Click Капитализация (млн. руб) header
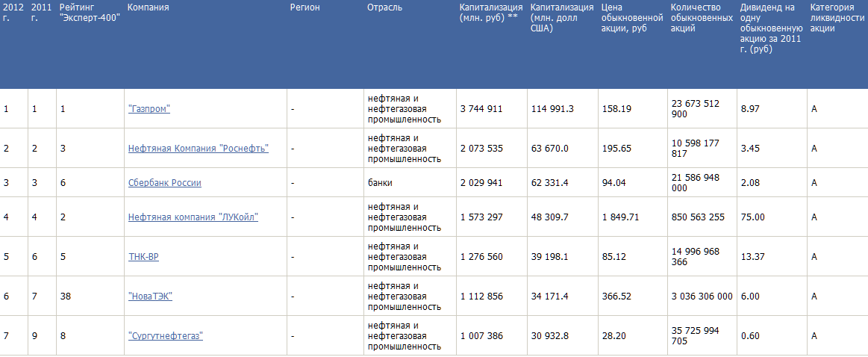868x357 pixels. 491,13
